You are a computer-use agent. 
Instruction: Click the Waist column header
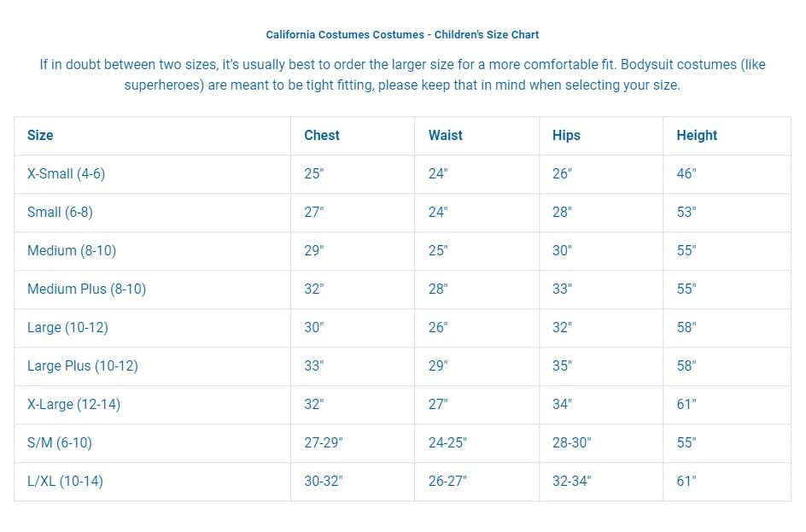[x=445, y=135]
